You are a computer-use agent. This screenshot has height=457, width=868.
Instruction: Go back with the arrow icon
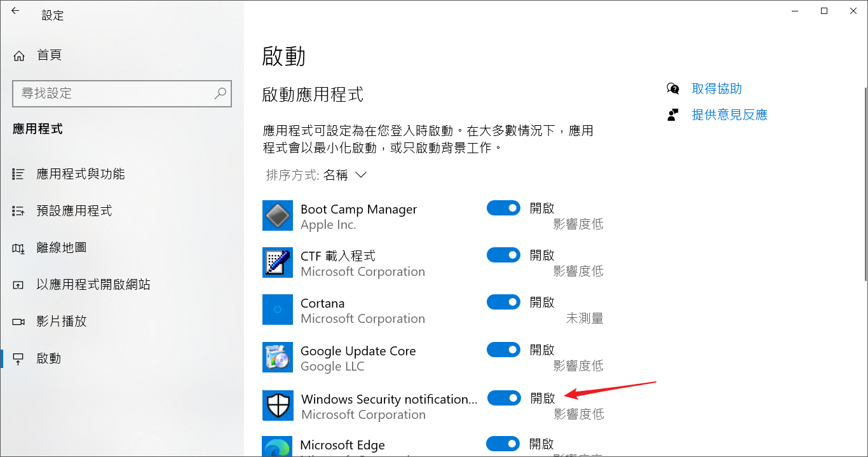point(15,11)
